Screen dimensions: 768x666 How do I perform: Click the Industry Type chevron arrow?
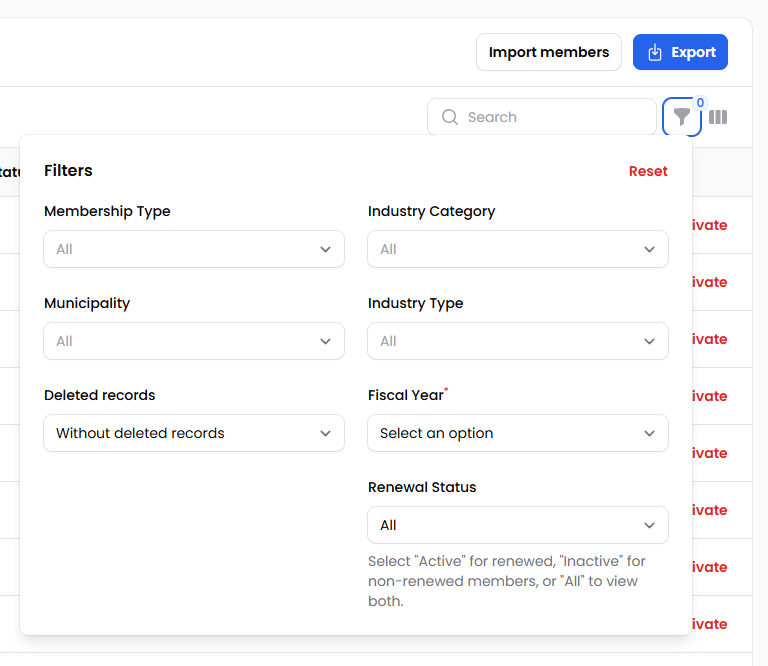click(x=649, y=341)
